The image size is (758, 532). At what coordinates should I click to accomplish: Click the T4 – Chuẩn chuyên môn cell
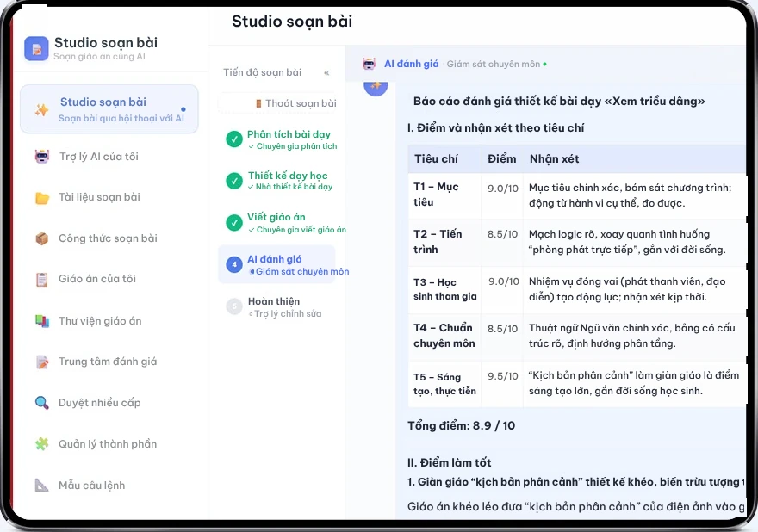[x=444, y=336]
